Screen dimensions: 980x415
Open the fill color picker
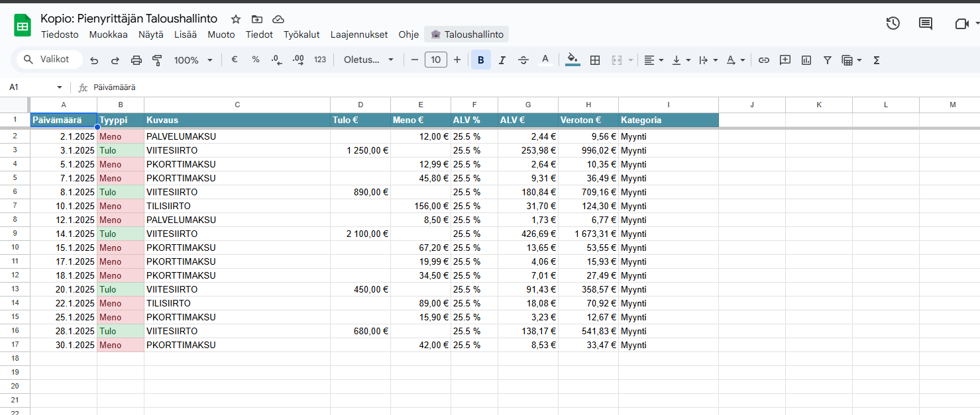(x=572, y=60)
